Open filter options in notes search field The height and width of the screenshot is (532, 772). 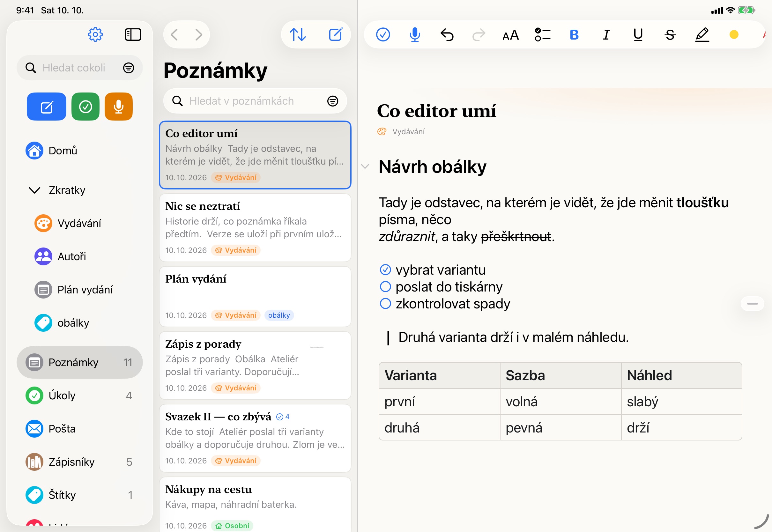click(333, 101)
